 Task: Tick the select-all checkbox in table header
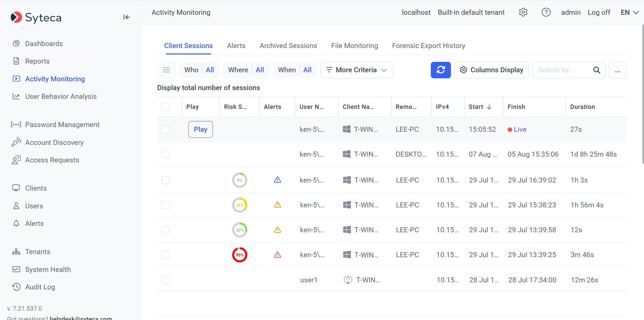tap(165, 107)
